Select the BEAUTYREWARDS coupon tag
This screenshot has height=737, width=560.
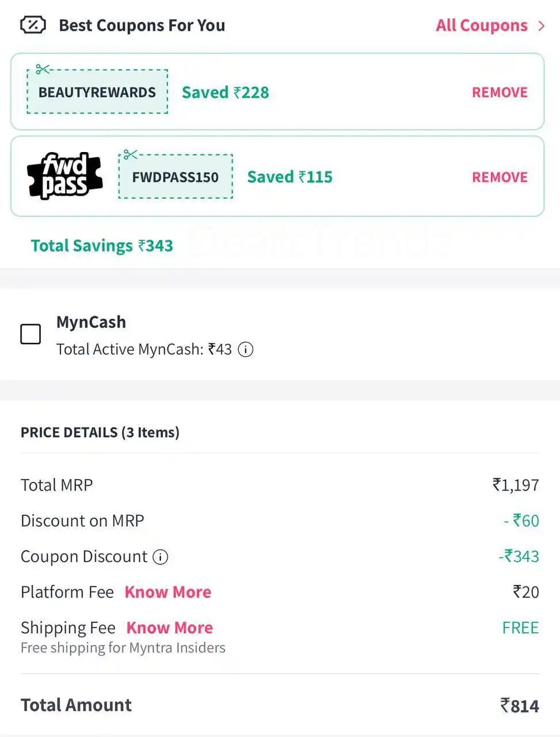click(96, 92)
